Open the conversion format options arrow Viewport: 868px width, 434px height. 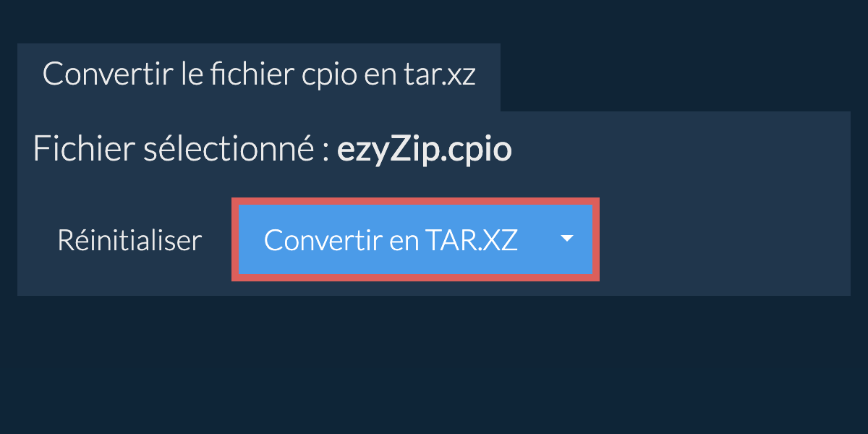tap(567, 239)
